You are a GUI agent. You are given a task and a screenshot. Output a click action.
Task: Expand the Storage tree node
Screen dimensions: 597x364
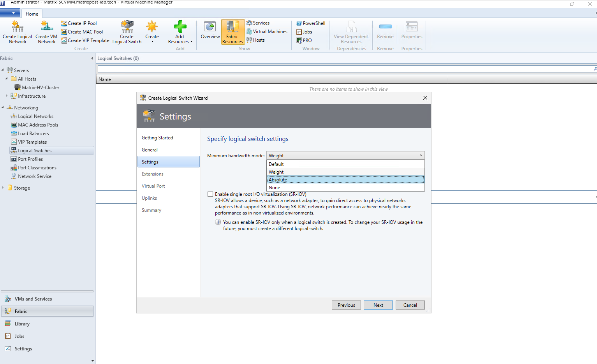point(3,188)
